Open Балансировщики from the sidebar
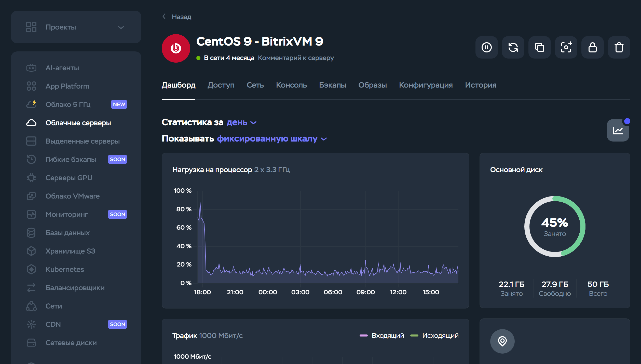 pos(75,288)
